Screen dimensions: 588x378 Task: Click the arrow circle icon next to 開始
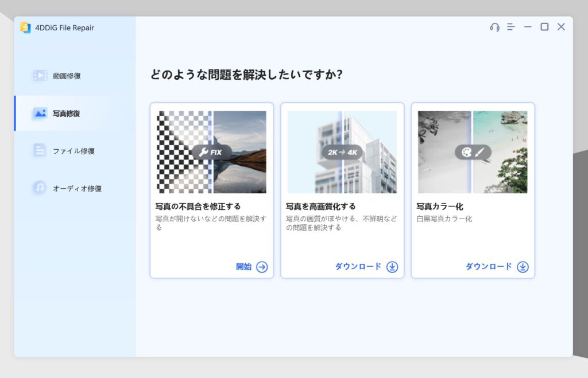pos(262,267)
